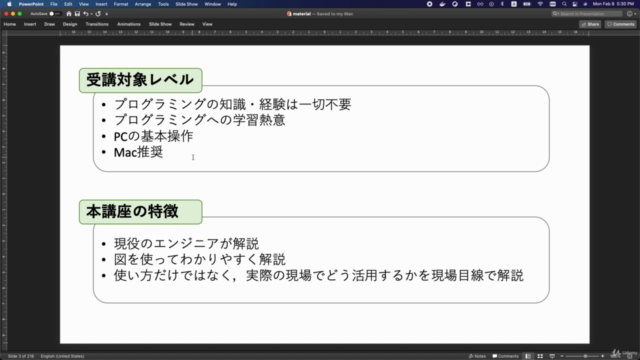Viewport: 640px width, 360px height.
Task: Start the slide show from status bar icon
Action: (552, 356)
